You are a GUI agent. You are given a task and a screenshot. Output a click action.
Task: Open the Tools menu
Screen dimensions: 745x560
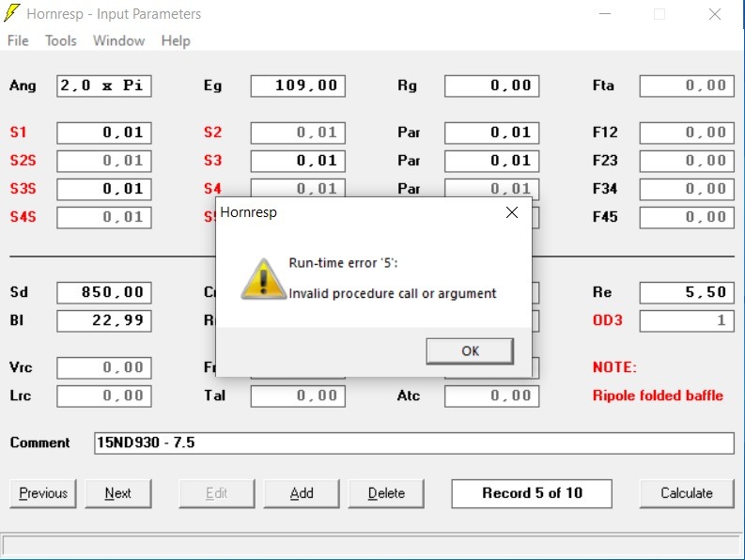click(x=61, y=41)
